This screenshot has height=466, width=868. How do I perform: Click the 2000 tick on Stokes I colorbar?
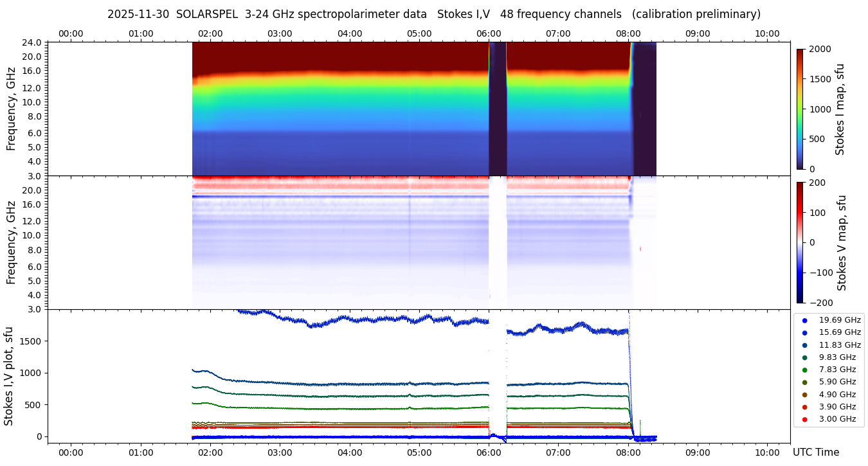pos(819,49)
